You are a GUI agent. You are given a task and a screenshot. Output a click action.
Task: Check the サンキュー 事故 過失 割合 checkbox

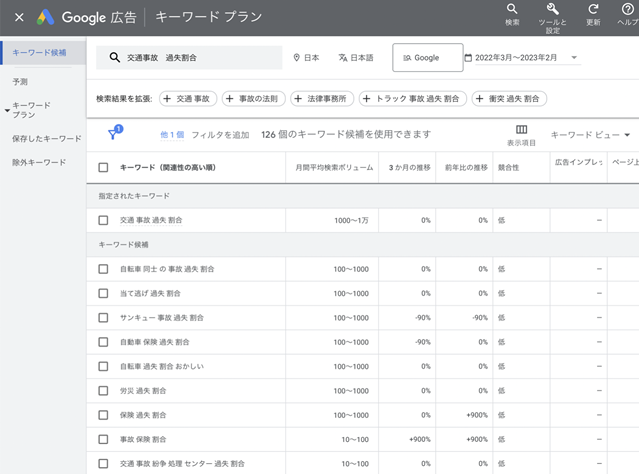[104, 317]
